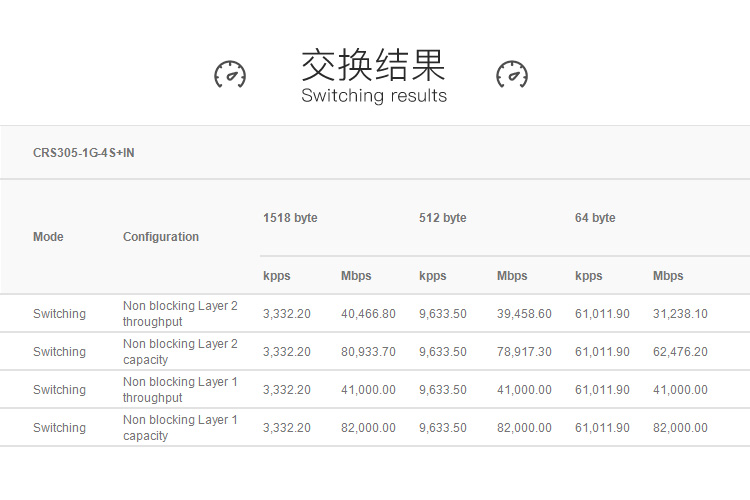Select 'Non blocking Layer 1 throughput' row label
This screenshot has height=500, width=750.
tap(180, 390)
